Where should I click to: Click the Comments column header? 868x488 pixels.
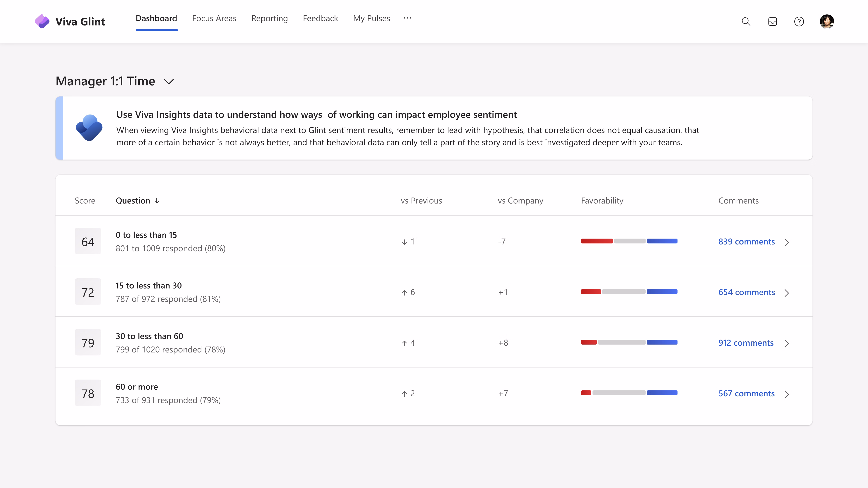pyautogui.click(x=738, y=201)
